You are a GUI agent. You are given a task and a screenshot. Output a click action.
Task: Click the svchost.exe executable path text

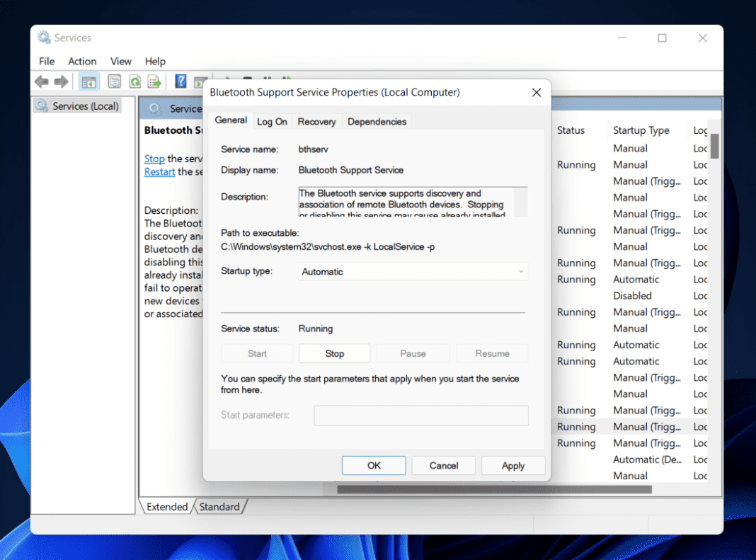click(x=328, y=247)
